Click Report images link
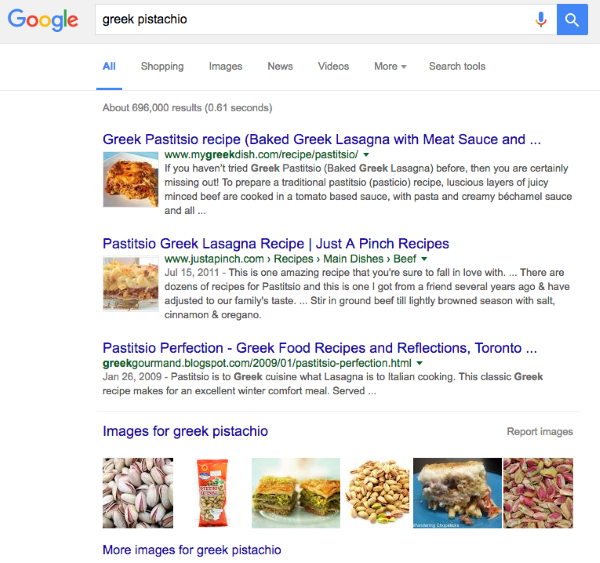 540,431
